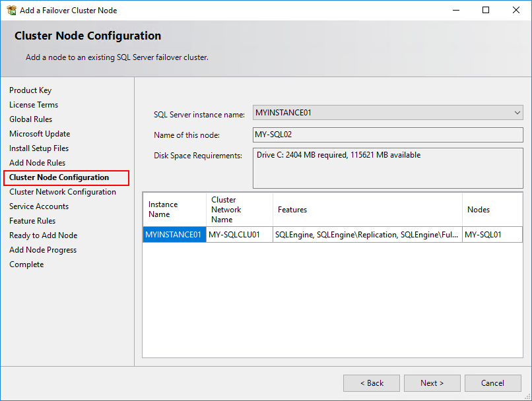Maximize the Add a Failover Cluster Node window
Screen dimensions: 532x401
coord(486,10)
